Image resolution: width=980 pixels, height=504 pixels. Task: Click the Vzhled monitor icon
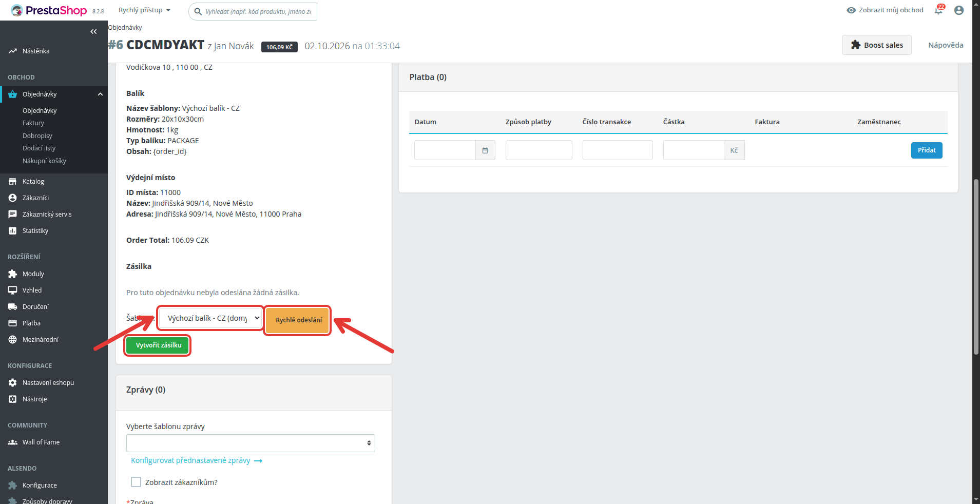[12, 290]
